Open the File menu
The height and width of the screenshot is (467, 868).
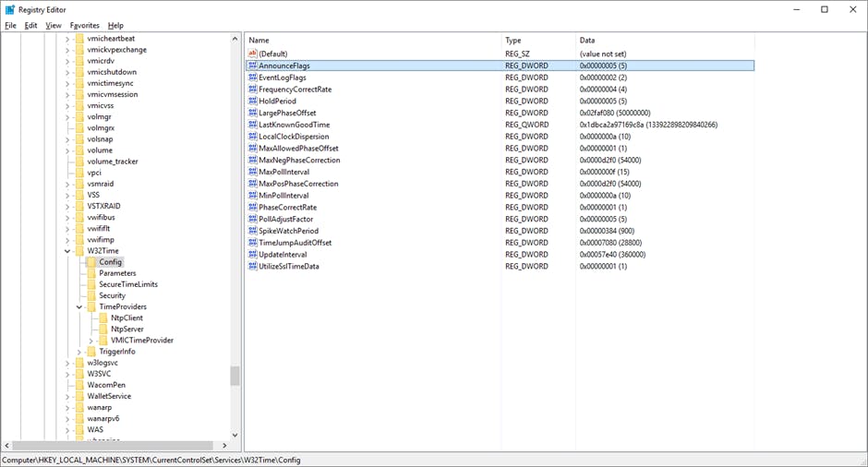pos(10,25)
